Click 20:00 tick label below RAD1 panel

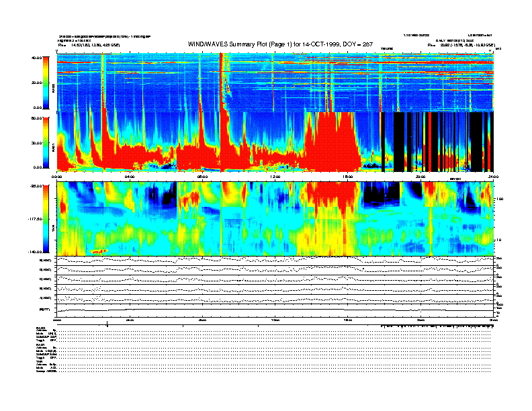pos(420,177)
